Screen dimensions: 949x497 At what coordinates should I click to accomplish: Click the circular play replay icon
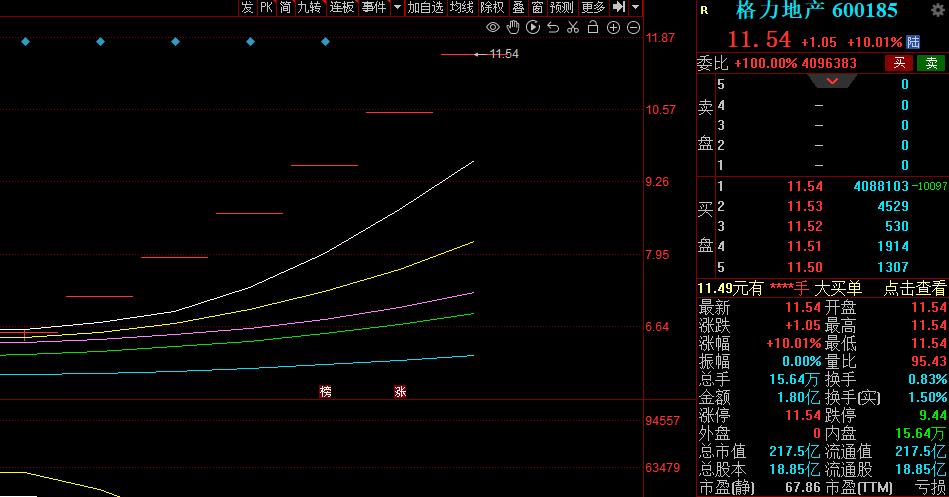[x=533, y=27]
